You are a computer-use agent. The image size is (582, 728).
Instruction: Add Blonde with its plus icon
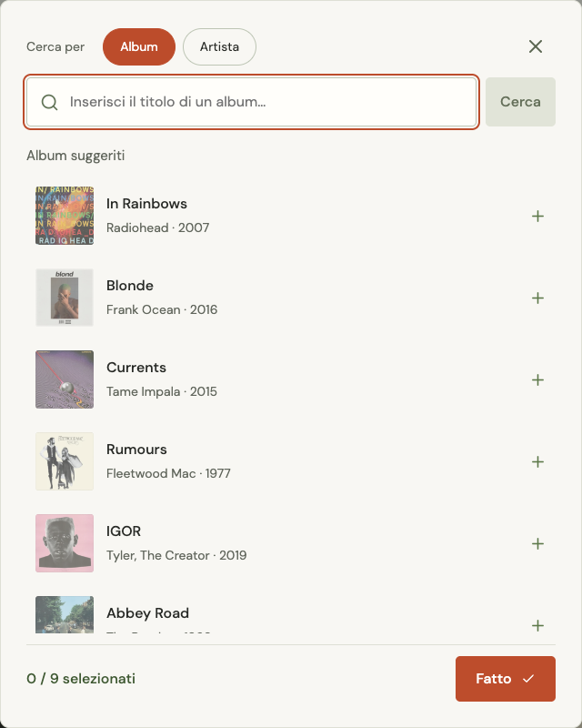click(x=537, y=298)
